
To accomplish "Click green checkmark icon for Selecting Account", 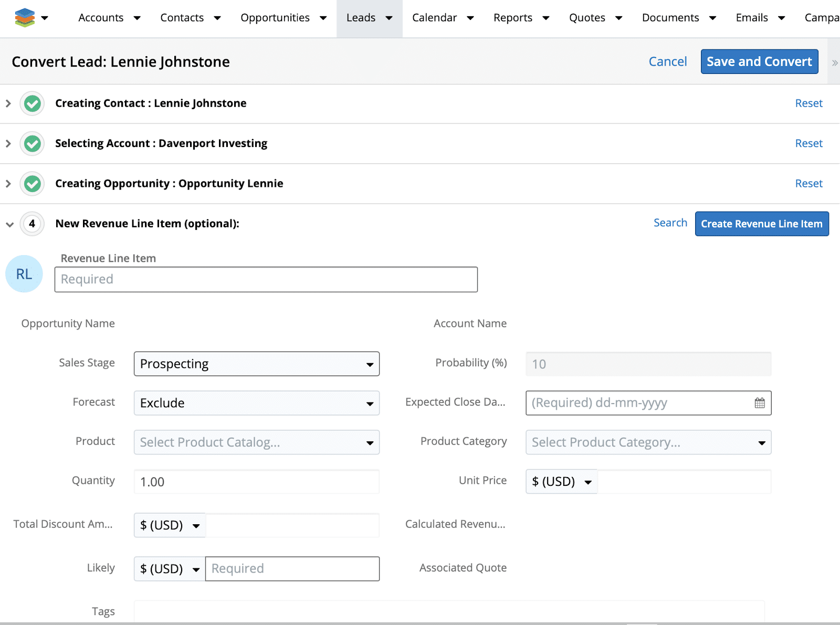I will pyautogui.click(x=33, y=143).
